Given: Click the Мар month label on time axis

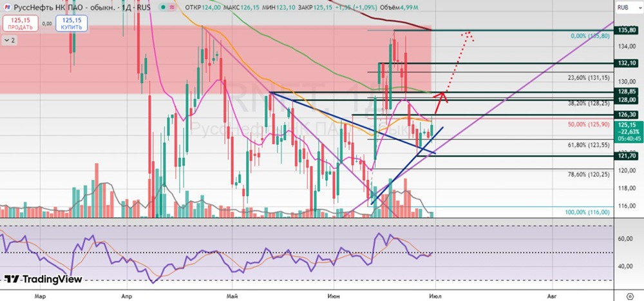Looking at the screenshot, I should coord(40,296).
